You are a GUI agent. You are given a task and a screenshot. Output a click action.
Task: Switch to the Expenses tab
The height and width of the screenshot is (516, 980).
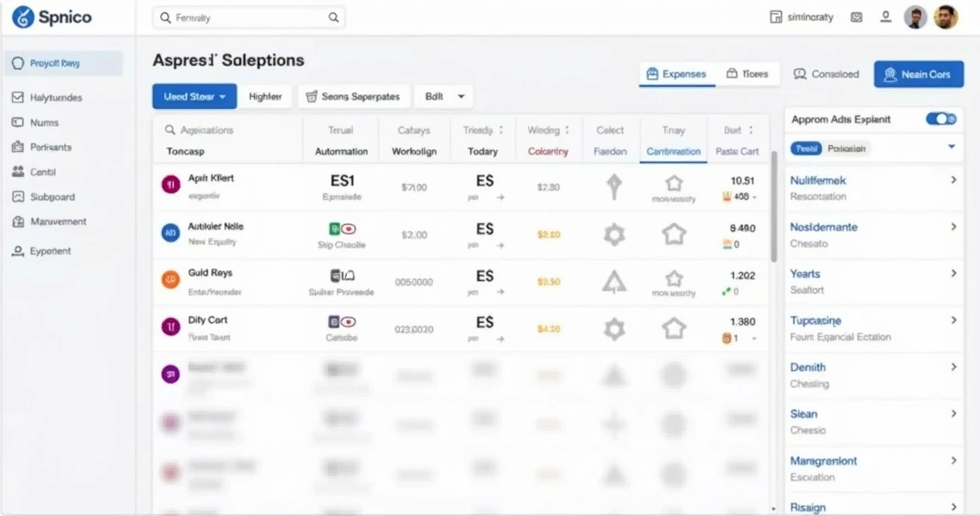(x=677, y=74)
